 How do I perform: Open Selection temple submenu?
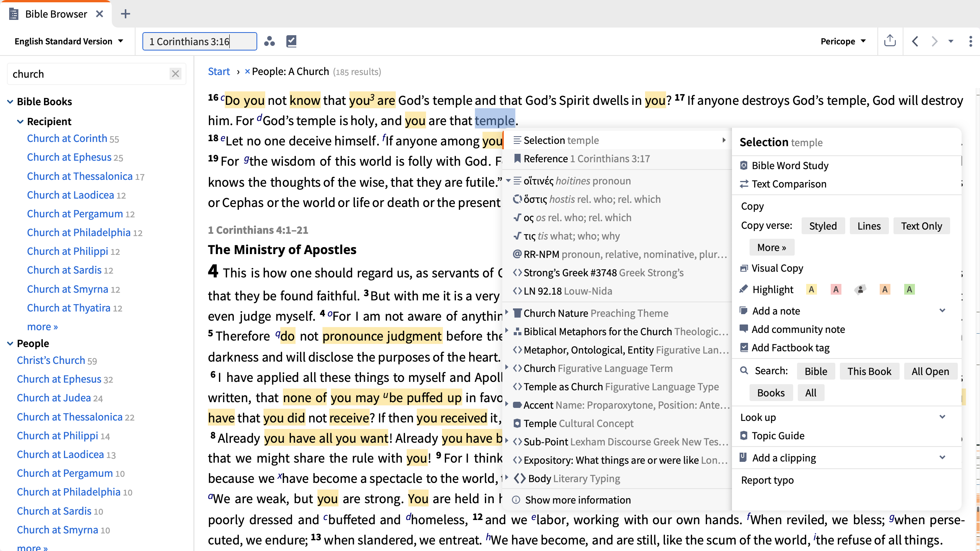(x=617, y=140)
